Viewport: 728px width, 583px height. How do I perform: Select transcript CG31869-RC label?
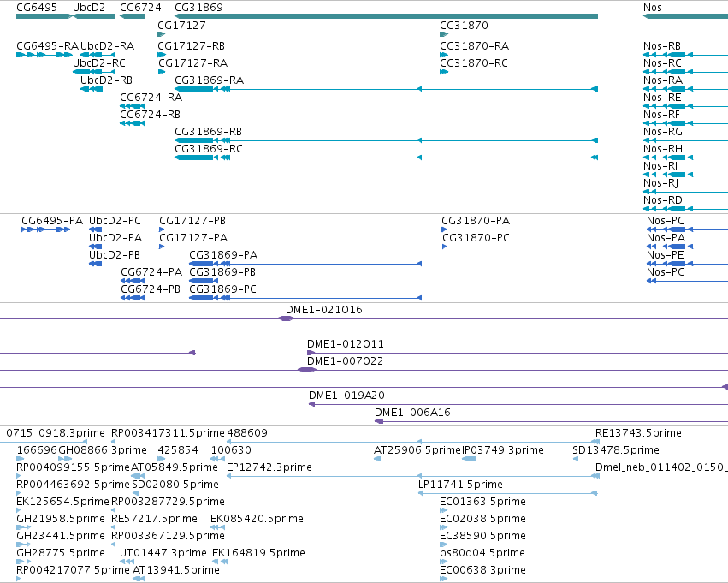[209, 149]
